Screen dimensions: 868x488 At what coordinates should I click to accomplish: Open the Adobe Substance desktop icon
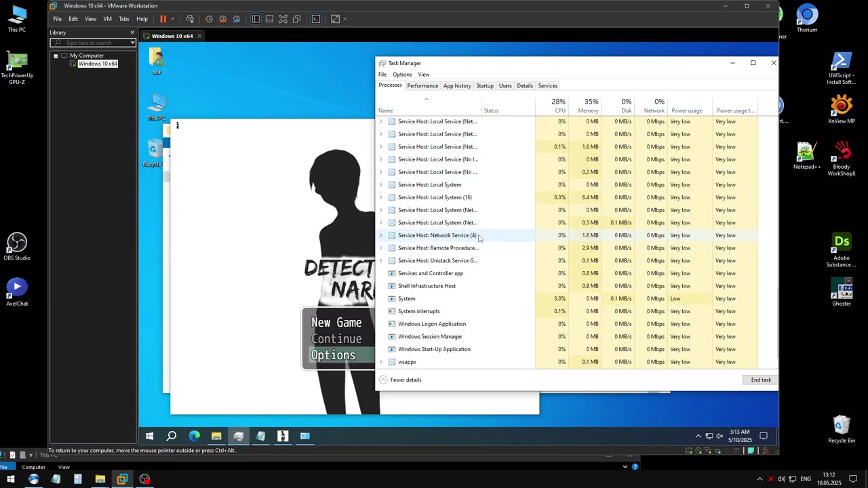(842, 251)
